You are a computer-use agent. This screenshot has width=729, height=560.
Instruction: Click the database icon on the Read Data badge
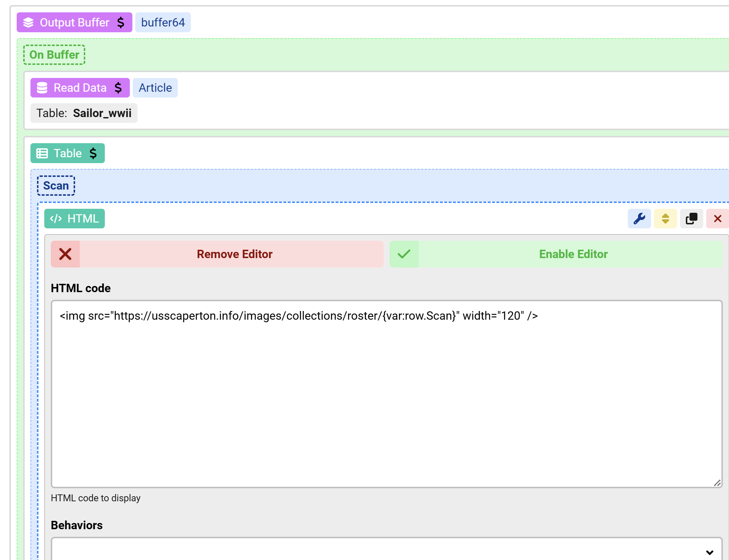(42, 87)
